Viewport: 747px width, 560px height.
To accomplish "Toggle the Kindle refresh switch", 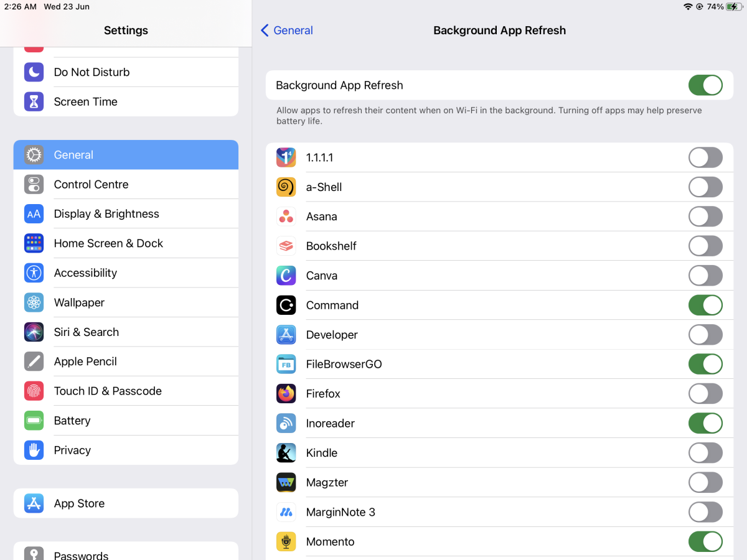I will [x=705, y=453].
